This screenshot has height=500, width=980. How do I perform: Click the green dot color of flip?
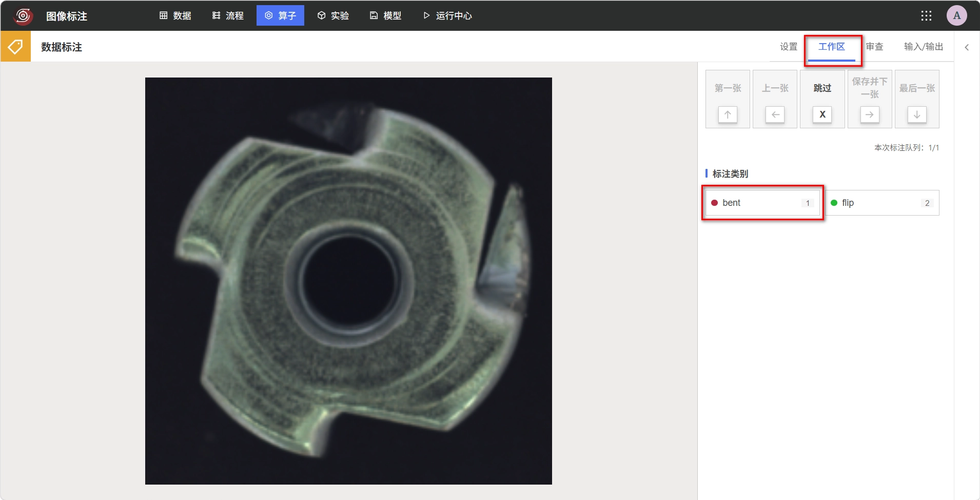834,203
